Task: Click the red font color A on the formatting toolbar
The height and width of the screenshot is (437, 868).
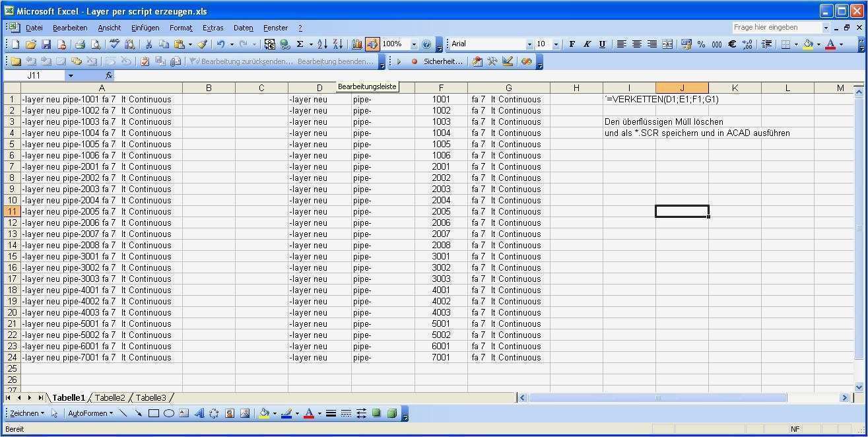Action: (x=830, y=44)
